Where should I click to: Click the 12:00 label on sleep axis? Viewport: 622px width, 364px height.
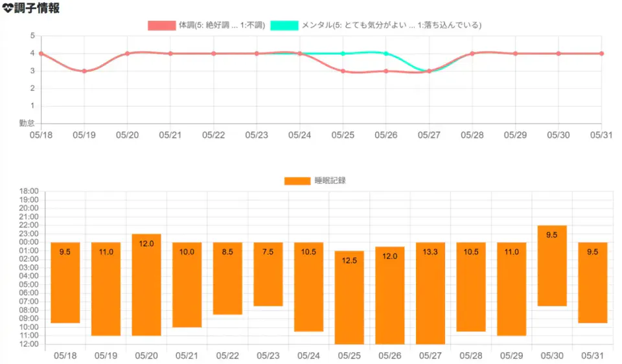pyautogui.click(x=29, y=344)
